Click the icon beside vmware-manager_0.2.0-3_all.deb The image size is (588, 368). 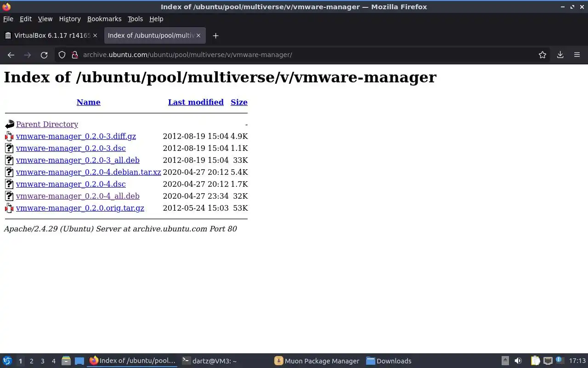10,160
